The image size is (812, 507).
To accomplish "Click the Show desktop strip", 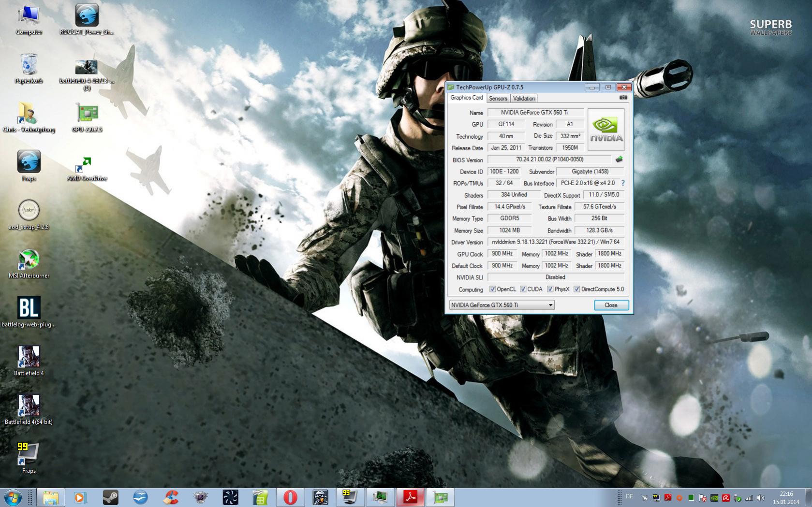I will pos(808,497).
